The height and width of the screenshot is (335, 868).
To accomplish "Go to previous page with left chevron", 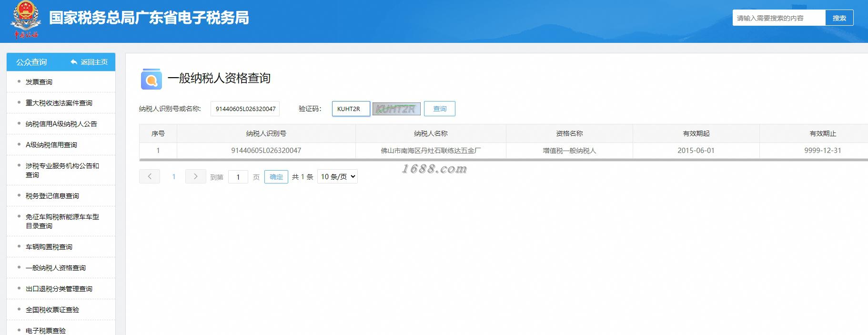I will pyautogui.click(x=150, y=176).
